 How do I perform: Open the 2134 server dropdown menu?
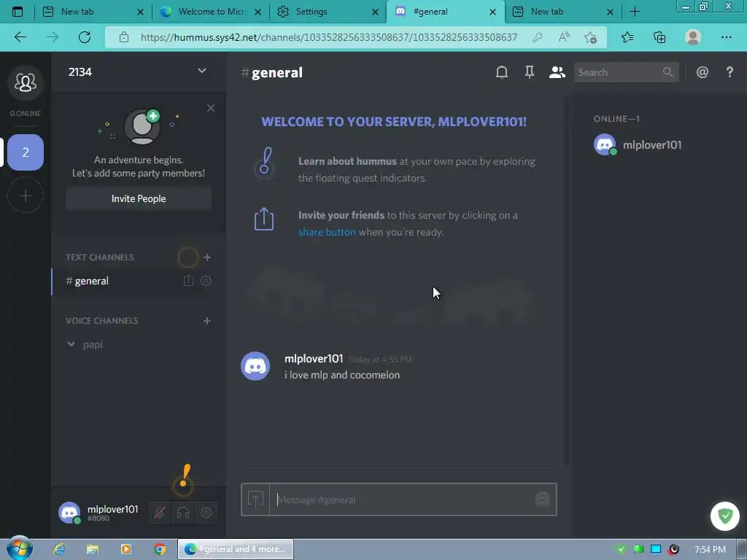click(202, 71)
